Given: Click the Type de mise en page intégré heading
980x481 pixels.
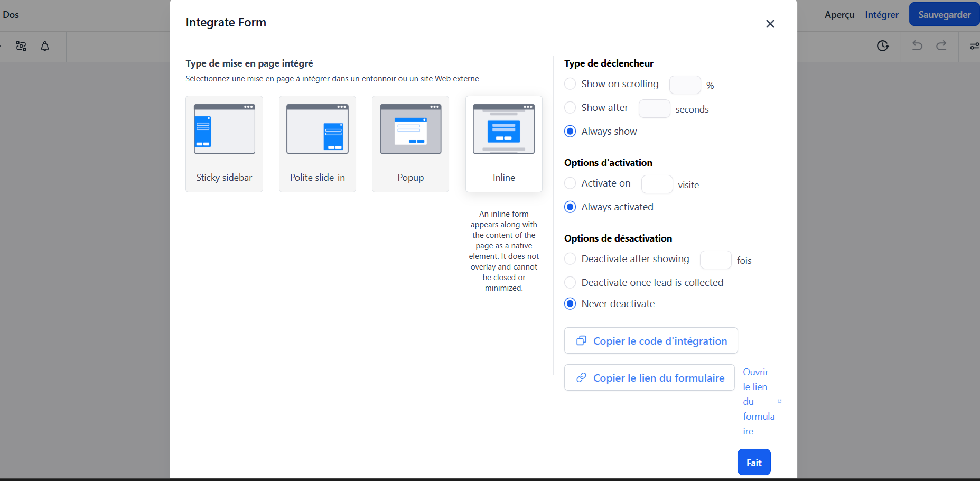Looking at the screenshot, I should pyautogui.click(x=249, y=63).
